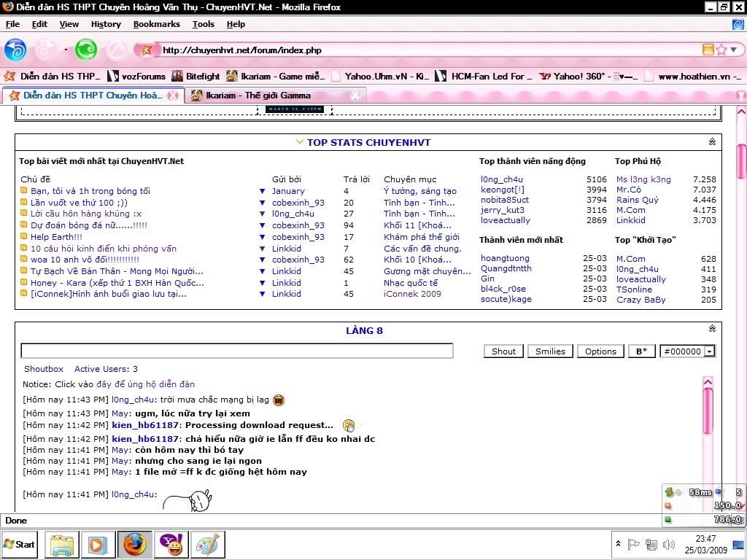Click the blue Back navigation button
This screenshot has width=747, height=560.
(x=15, y=50)
